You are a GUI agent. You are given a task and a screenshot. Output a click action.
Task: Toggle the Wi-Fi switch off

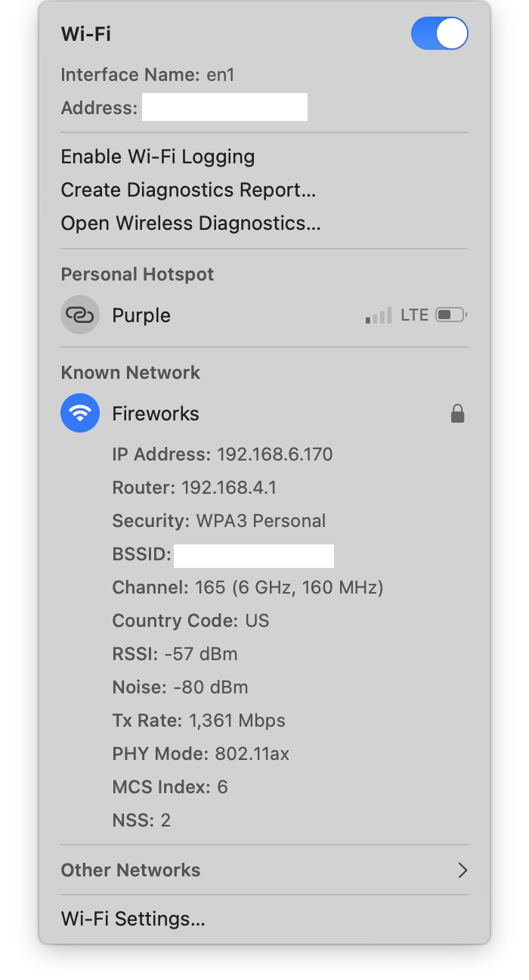[439, 34]
